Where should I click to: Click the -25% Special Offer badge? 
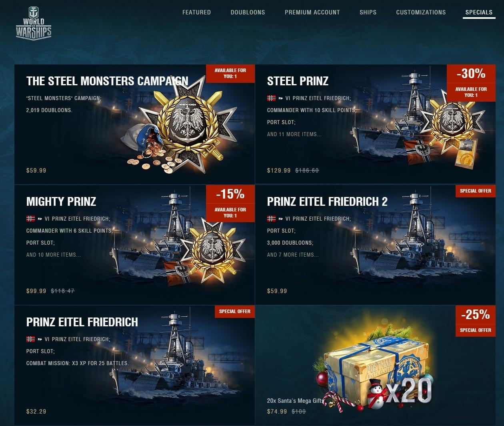[x=475, y=321]
